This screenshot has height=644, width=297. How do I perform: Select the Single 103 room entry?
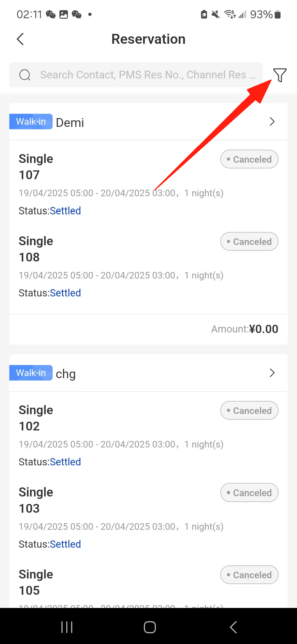[x=36, y=500]
